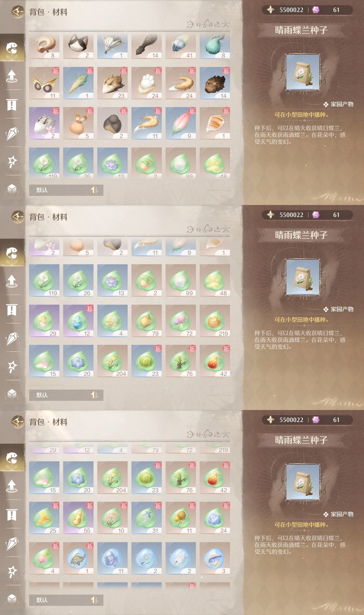Pick the orange fruit seed showing 219

[215, 321]
